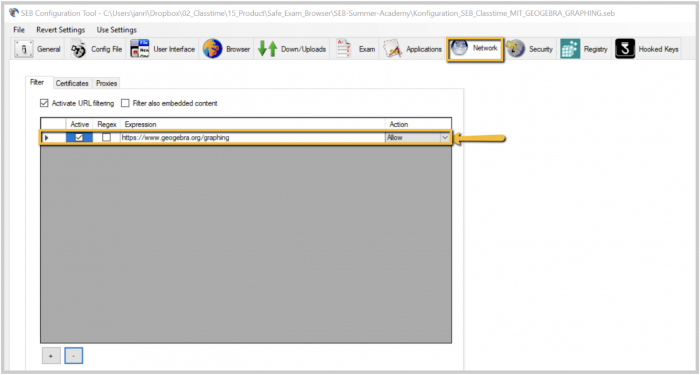Open the Browser globe icon tab
This screenshot has height=375, width=700.
pyautogui.click(x=212, y=49)
